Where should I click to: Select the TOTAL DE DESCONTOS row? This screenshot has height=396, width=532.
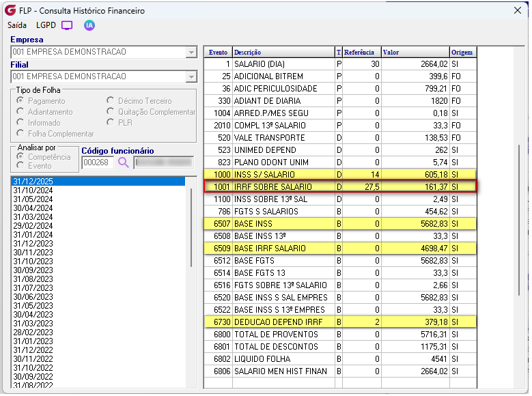click(340, 346)
